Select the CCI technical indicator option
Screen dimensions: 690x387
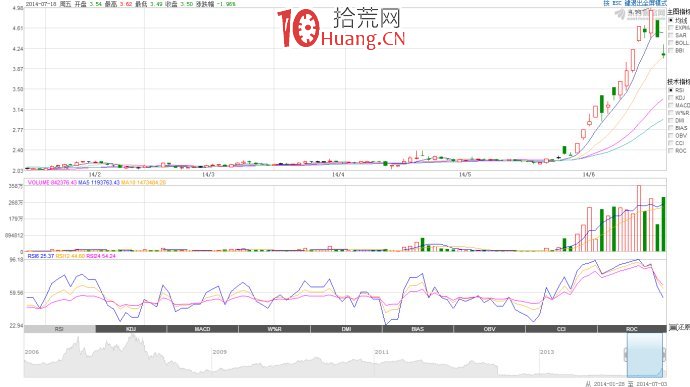pyautogui.click(x=671, y=143)
